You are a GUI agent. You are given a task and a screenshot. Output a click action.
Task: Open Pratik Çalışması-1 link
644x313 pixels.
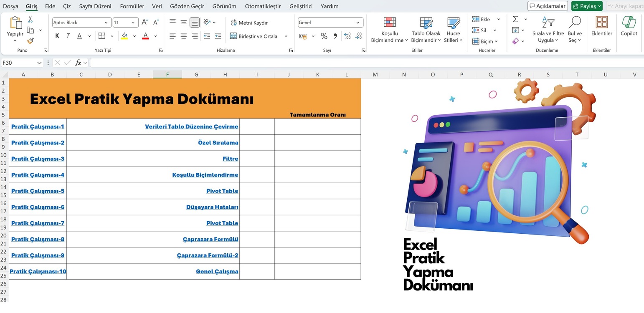38,126
